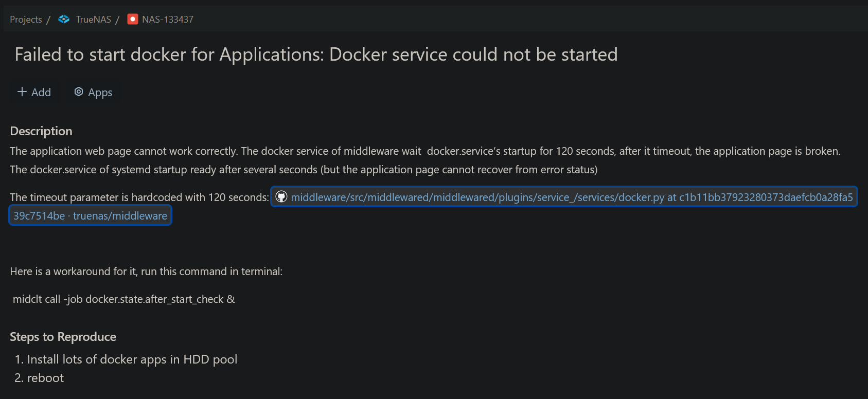868x399 pixels.
Task: Click the Steps to Reproduce heading
Action: tap(63, 337)
